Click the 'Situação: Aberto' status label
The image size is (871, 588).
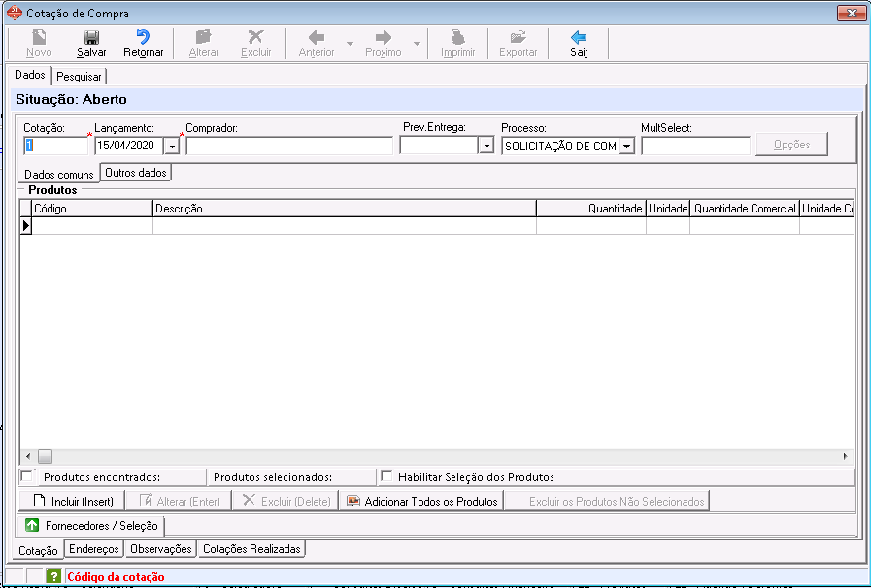(71, 99)
